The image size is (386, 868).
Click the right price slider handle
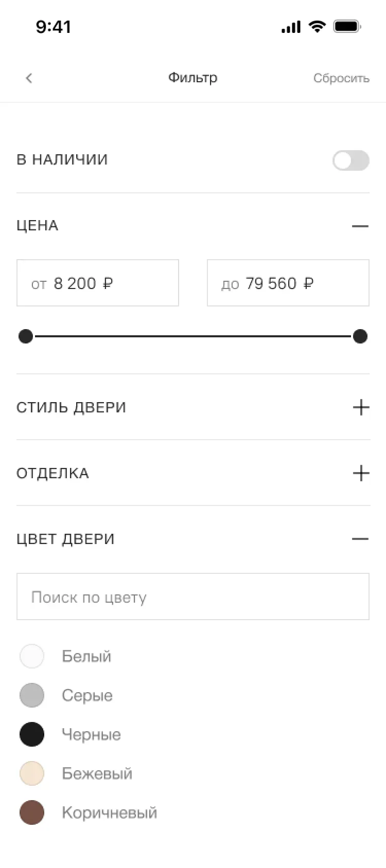(360, 336)
